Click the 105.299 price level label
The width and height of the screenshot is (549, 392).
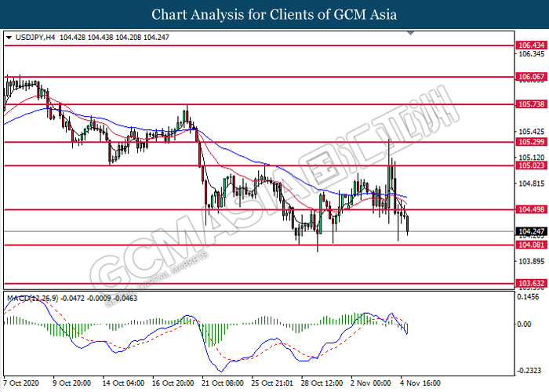pos(531,142)
